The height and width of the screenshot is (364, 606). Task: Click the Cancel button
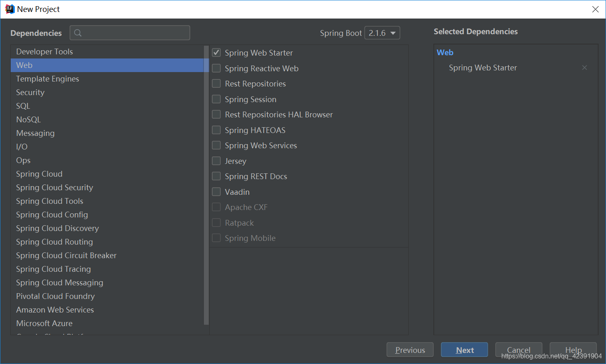click(519, 350)
